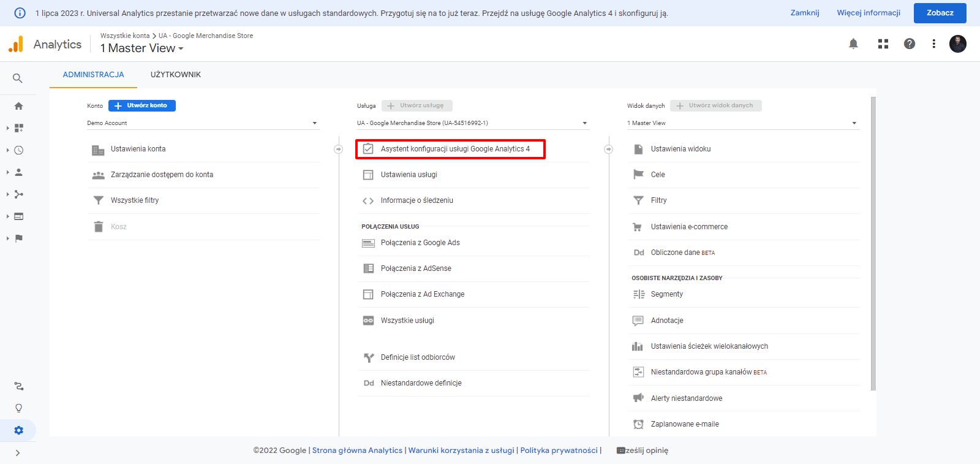Open the three-dot more options menu
This screenshot has height=464, width=980.
(x=933, y=44)
